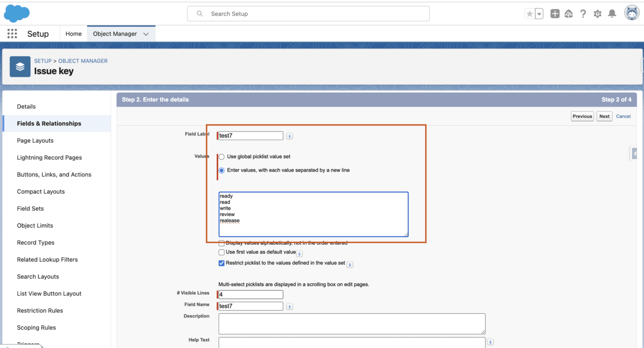This screenshot has height=348, width=644.
Task: Click the Cancel link
Action: tap(623, 116)
